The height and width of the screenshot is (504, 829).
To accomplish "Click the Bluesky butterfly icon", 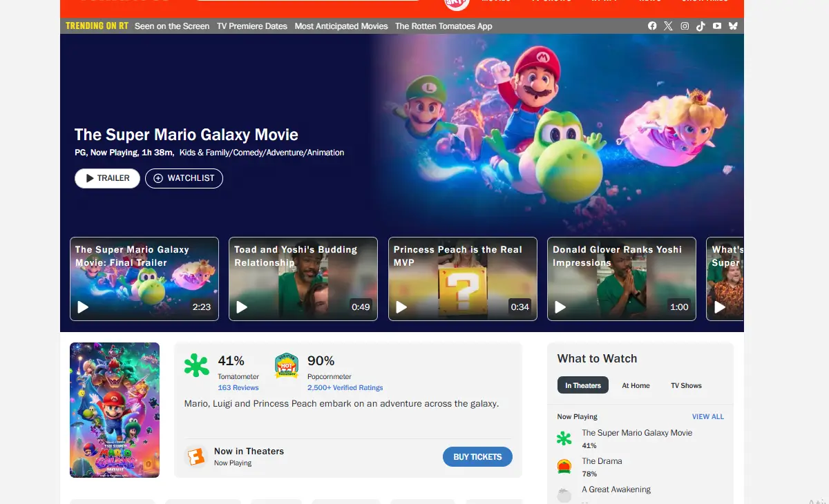I will pyautogui.click(x=733, y=26).
